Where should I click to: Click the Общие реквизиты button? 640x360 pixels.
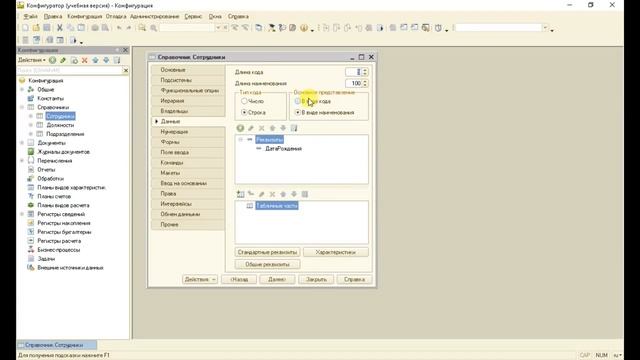[x=267, y=264]
